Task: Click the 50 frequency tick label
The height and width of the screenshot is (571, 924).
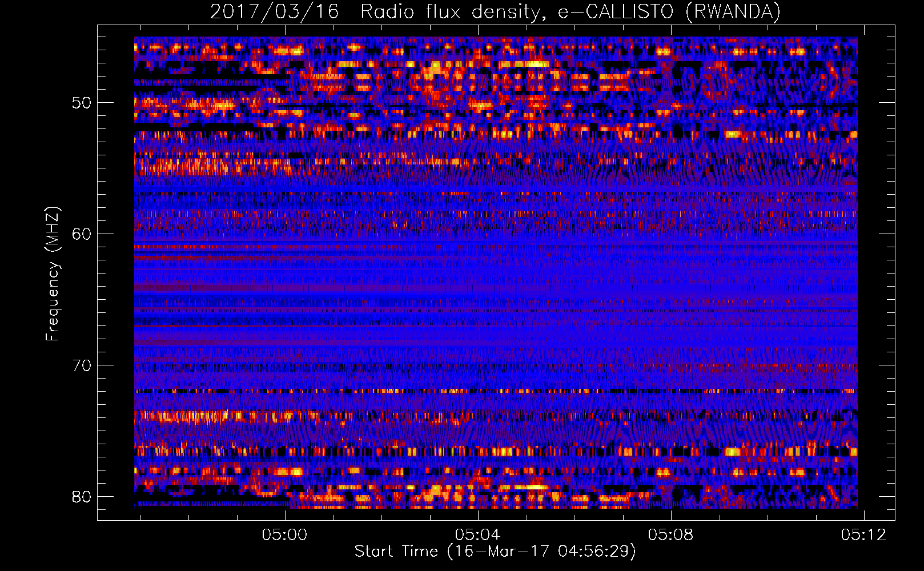Action: (82, 103)
